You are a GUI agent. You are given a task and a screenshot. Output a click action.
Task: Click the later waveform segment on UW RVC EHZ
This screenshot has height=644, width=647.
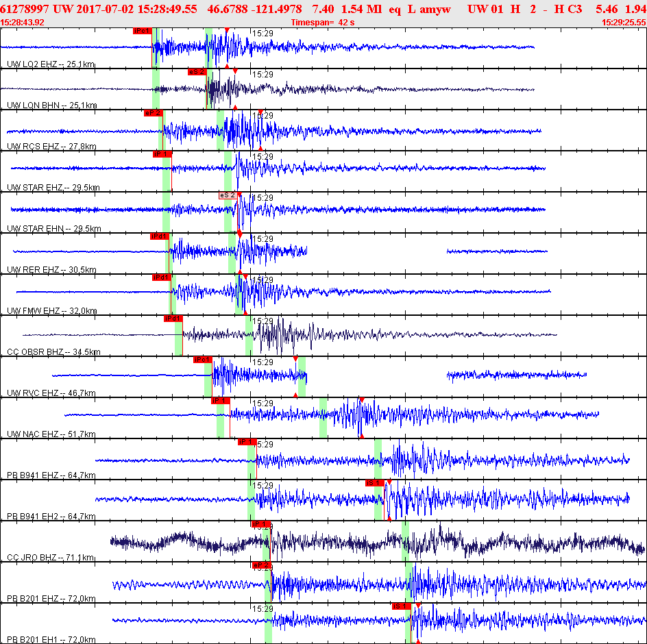click(517, 375)
